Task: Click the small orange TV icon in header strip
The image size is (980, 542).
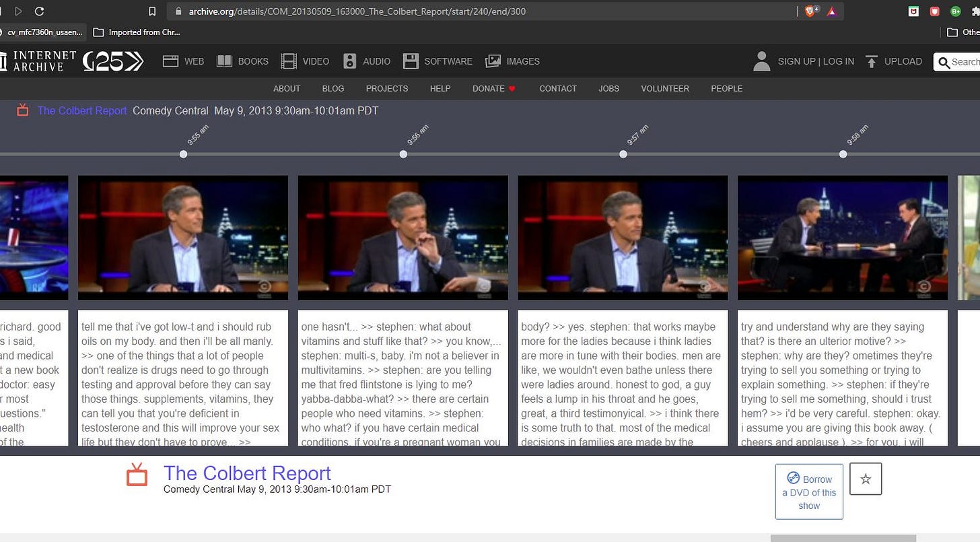Action: [23, 110]
